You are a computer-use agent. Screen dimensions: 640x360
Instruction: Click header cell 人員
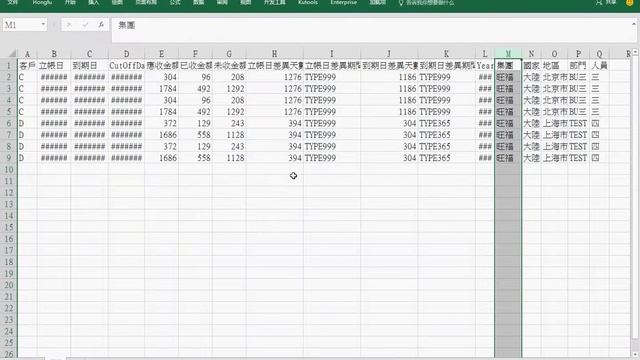(x=599, y=65)
